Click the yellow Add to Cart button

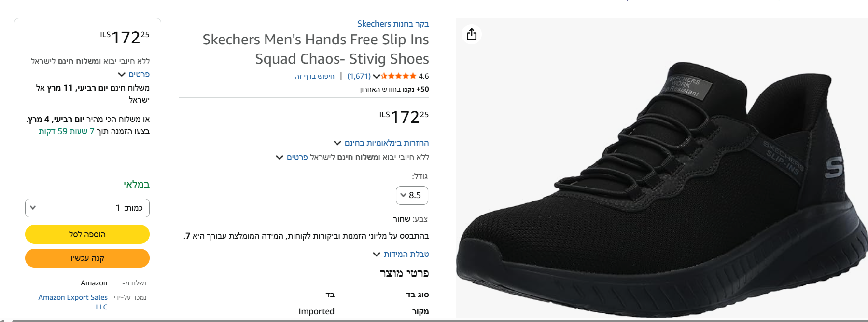[x=87, y=234]
